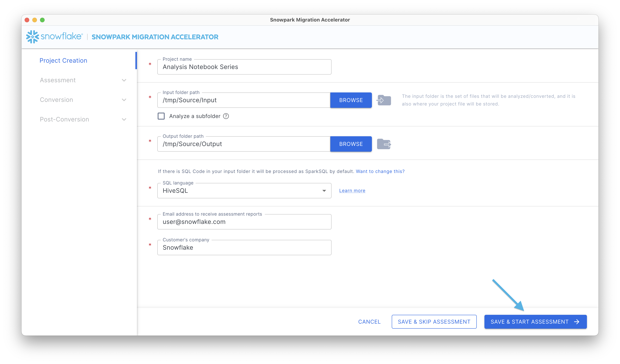Enable the Analyze a subfolder checkbox
The height and width of the screenshot is (364, 620).
(161, 116)
